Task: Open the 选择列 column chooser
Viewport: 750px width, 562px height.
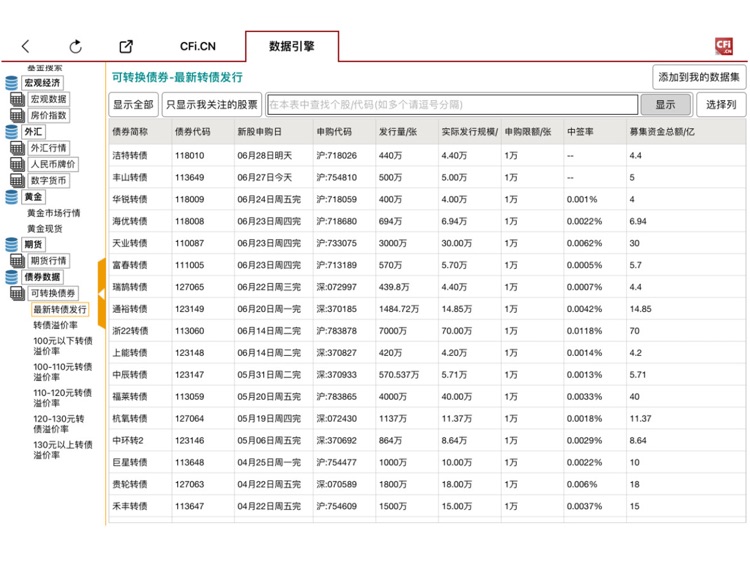Action: (721, 105)
